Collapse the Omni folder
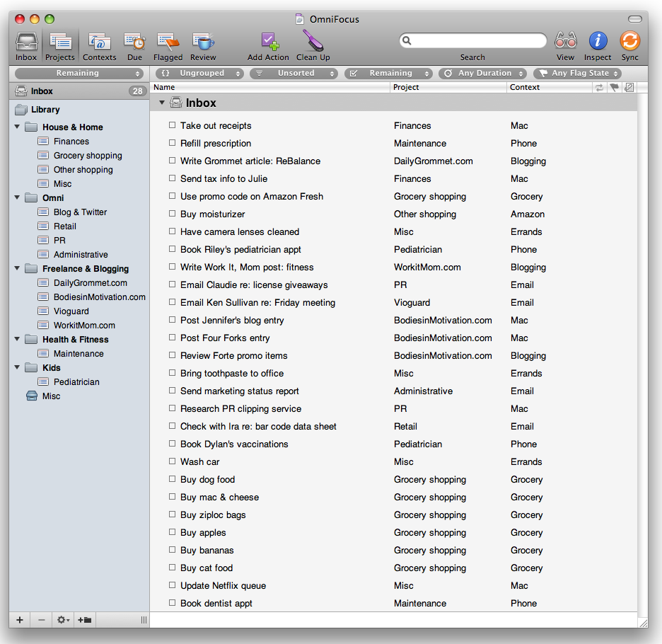Viewport: 662px width, 644px height. (17, 197)
